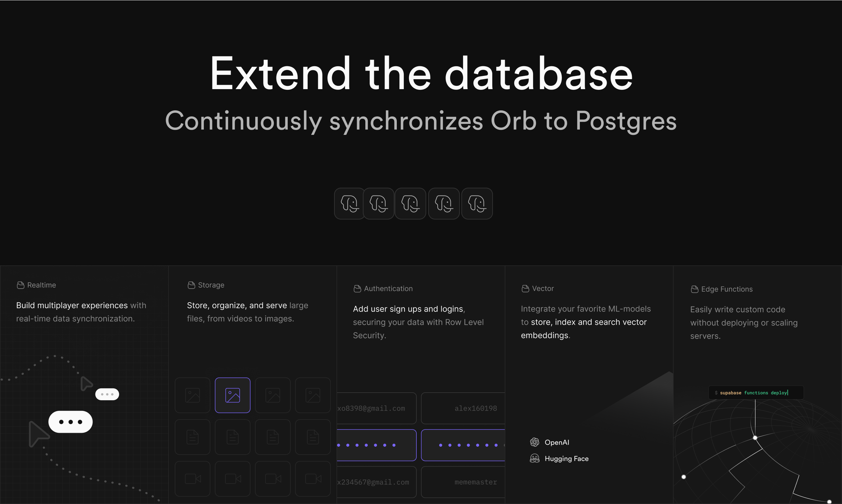Click the icon beside the Authentication label

point(357,289)
